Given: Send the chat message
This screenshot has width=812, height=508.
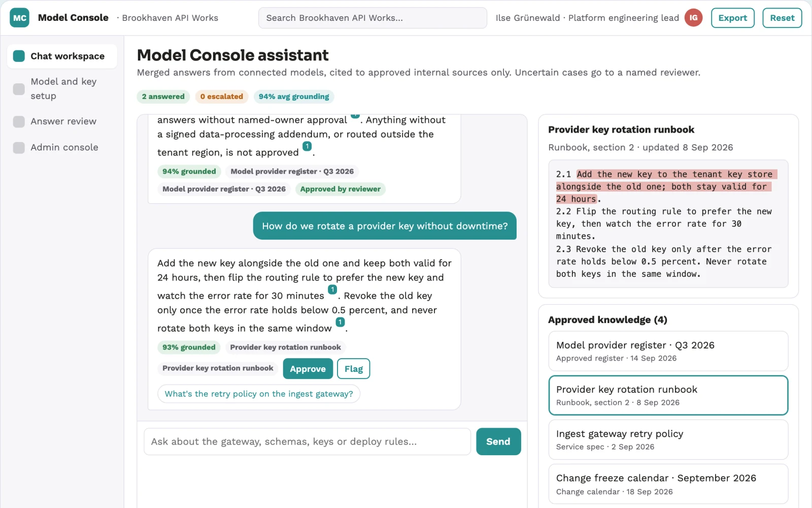Looking at the screenshot, I should click(x=498, y=441).
